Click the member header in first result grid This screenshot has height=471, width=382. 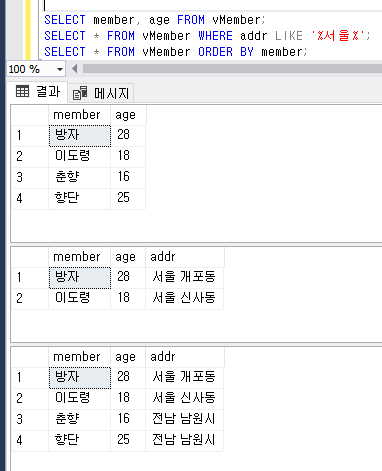click(x=79, y=115)
